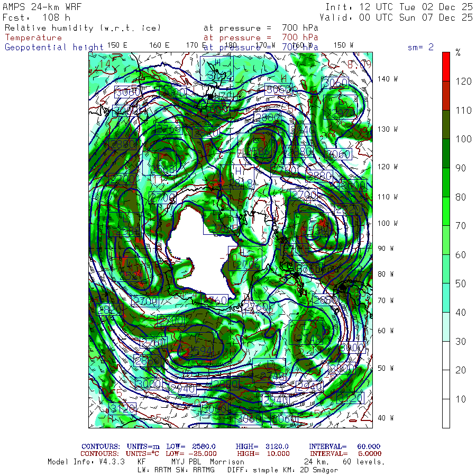Click the 'INTERVAL= 60.000' contour text

coord(344,447)
